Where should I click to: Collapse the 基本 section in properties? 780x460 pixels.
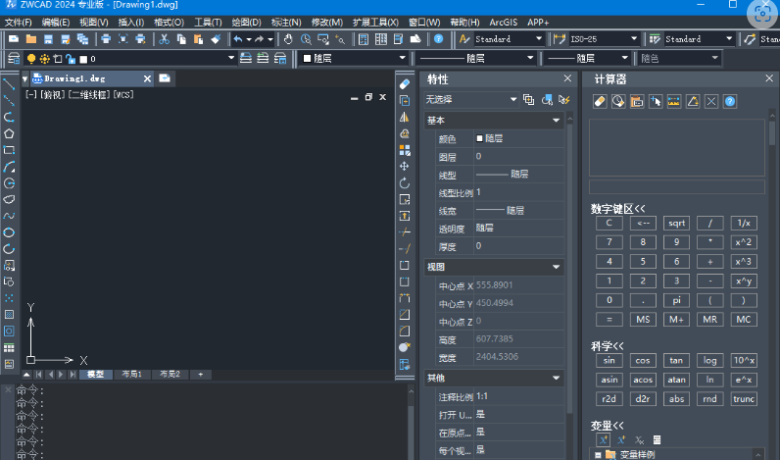[556, 120]
